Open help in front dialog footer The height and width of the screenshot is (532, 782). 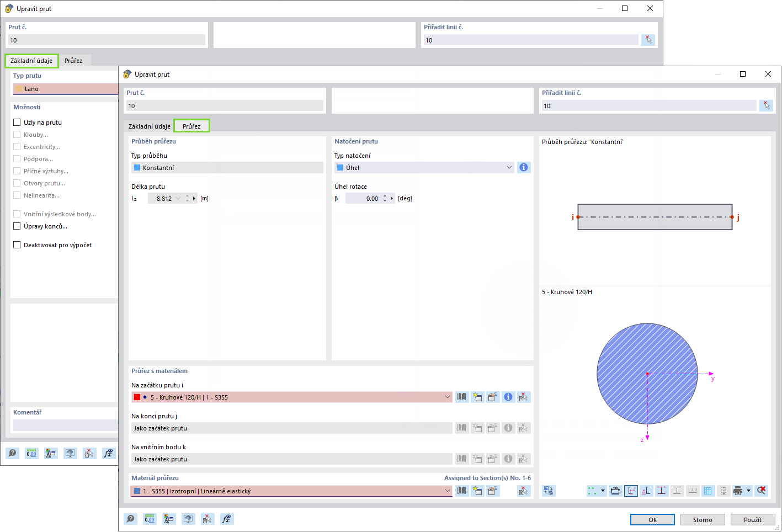130,519
